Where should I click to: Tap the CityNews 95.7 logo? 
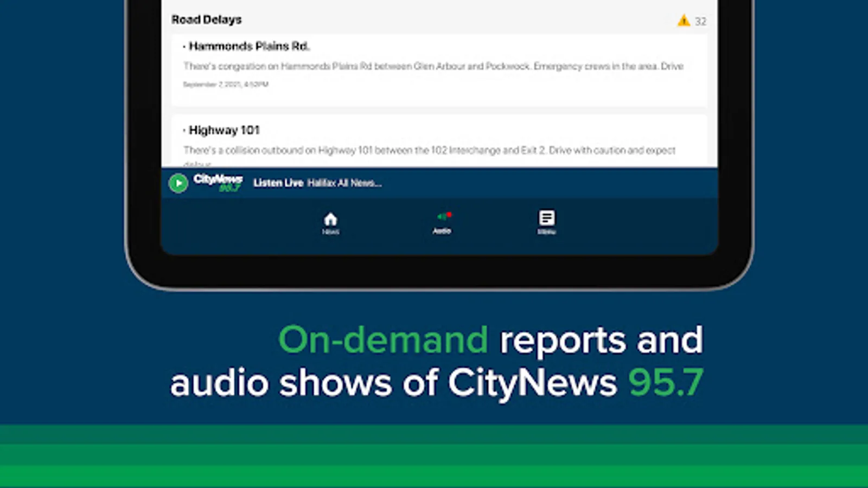(218, 183)
